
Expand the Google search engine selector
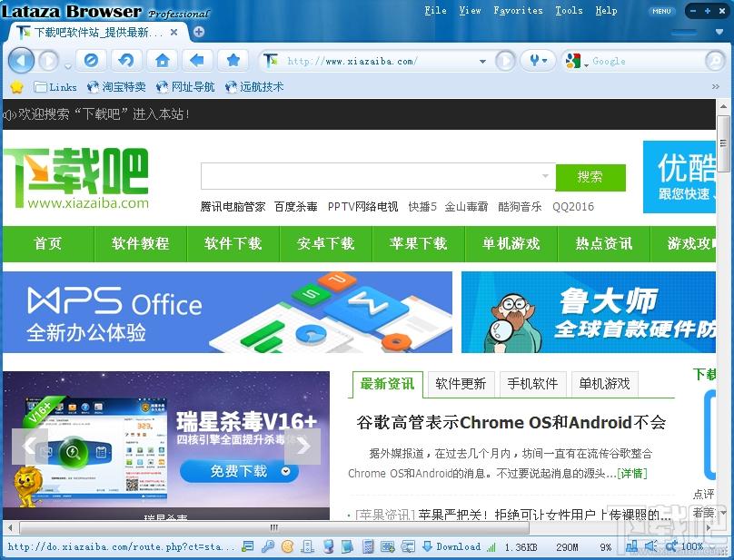click(586, 65)
